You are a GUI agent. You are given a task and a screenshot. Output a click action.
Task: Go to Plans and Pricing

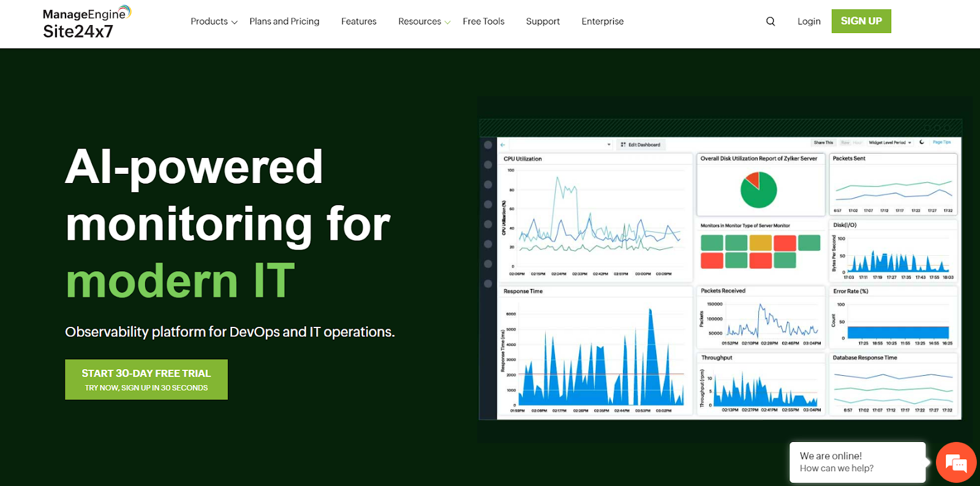(284, 21)
